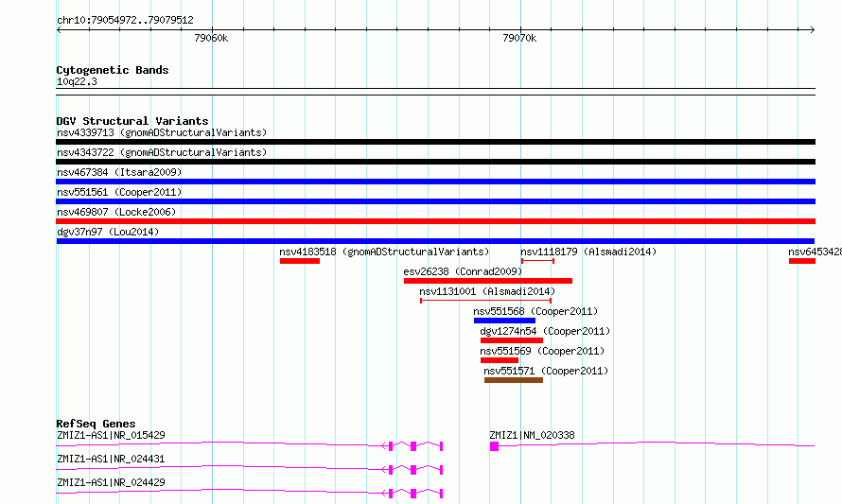
Task: Select the blue bar under nsv551561
Action: click(435, 201)
